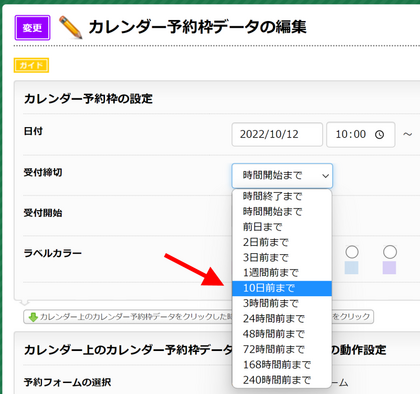Image resolution: width=420 pixels, height=394 pixels.
Task: Click the purple 変更 badge
Action: [32, 28]
